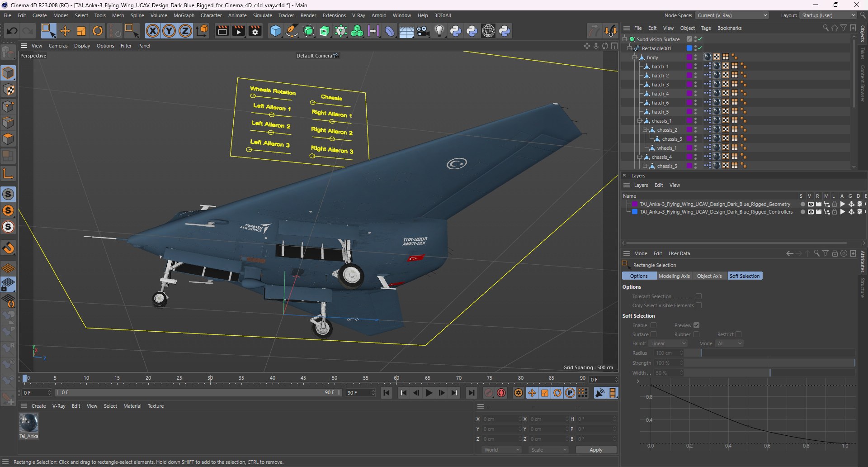The image size is (868, 467).
Task: Toggle the Preview checkbox
Action: pyautogui.click(x=697, y=325)
